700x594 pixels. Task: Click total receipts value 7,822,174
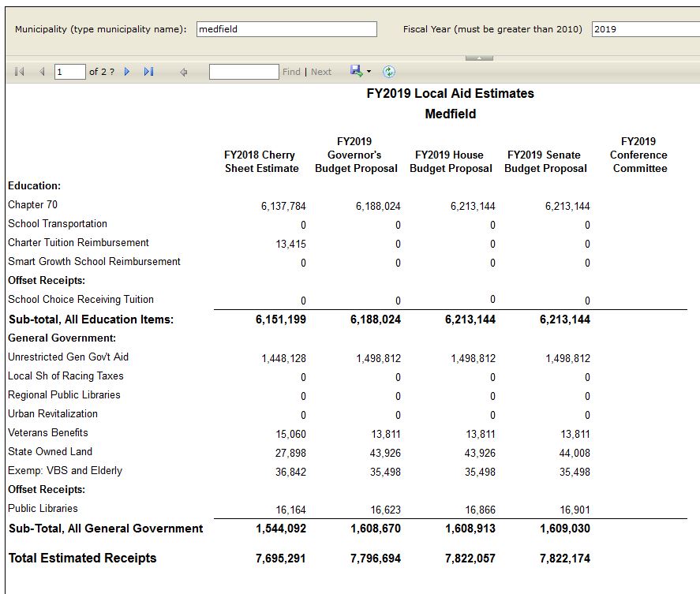565,559
